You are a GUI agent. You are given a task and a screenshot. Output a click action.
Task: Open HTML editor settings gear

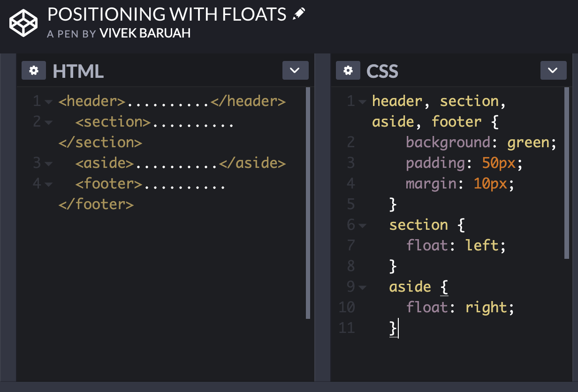pyautogui.click(x=34, y=71)
